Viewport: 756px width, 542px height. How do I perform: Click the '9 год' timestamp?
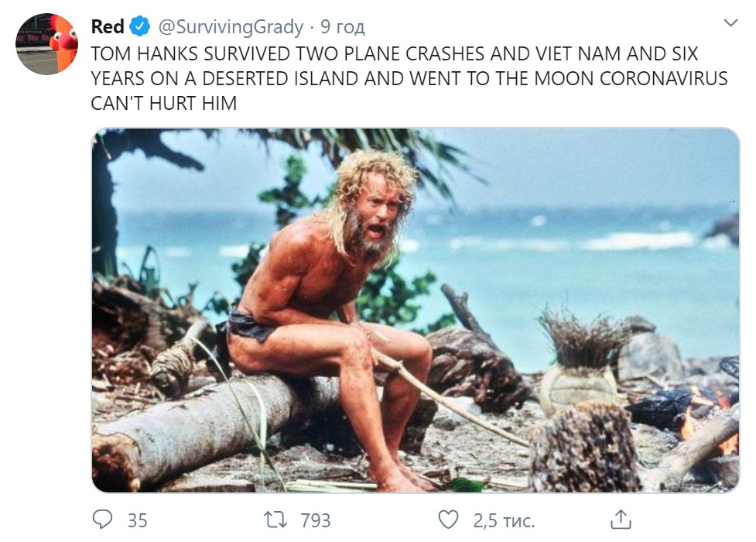(x=343, y=28)
